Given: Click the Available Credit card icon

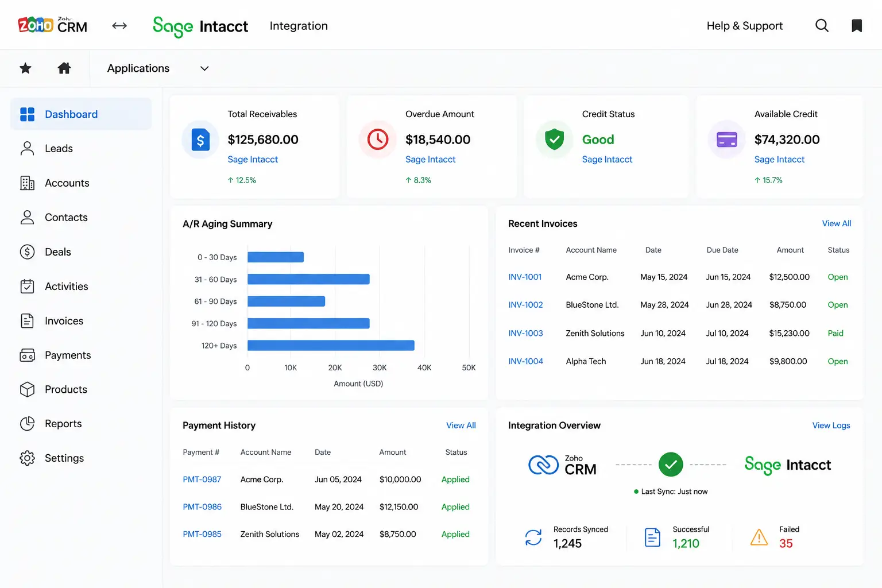Looking at the screenshot, I should [727, 140].
